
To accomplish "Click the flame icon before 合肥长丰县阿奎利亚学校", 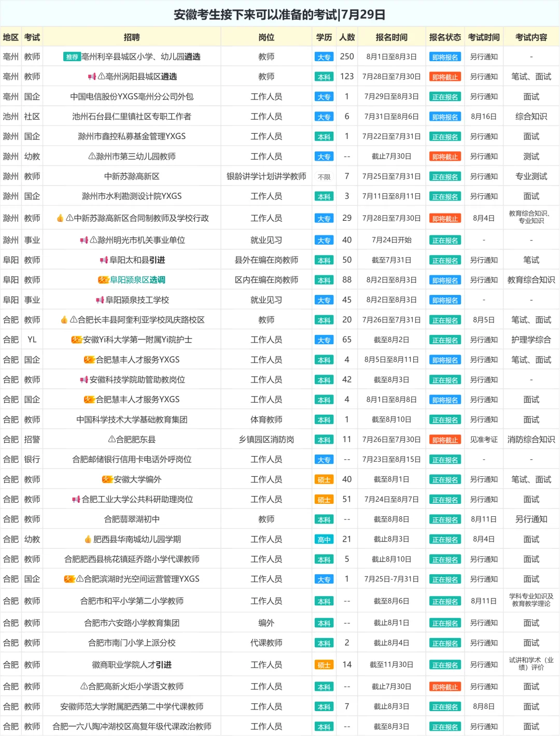I will [x=64, y=320].
